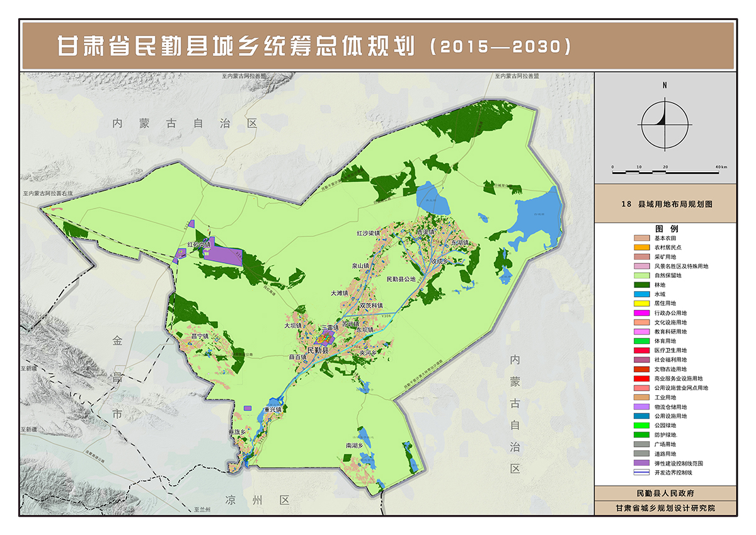Select the 林地 dark green legend swatch

pos(642,285)
